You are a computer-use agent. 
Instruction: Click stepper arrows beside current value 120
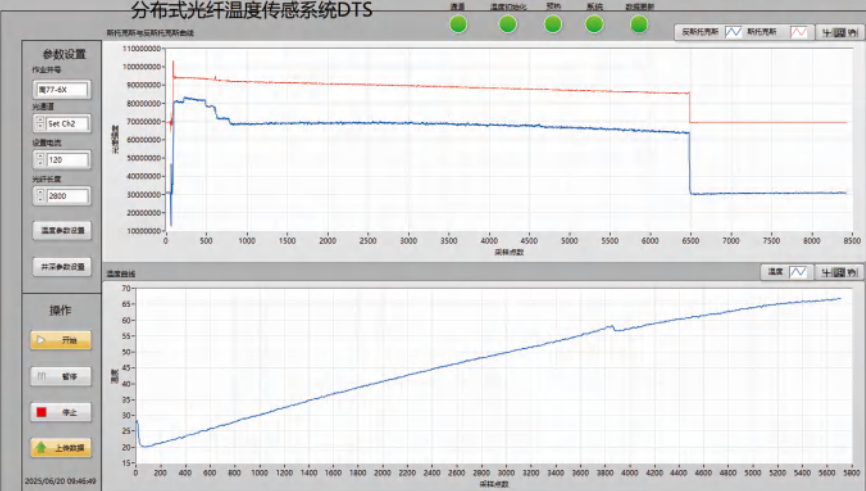[39, 159]
